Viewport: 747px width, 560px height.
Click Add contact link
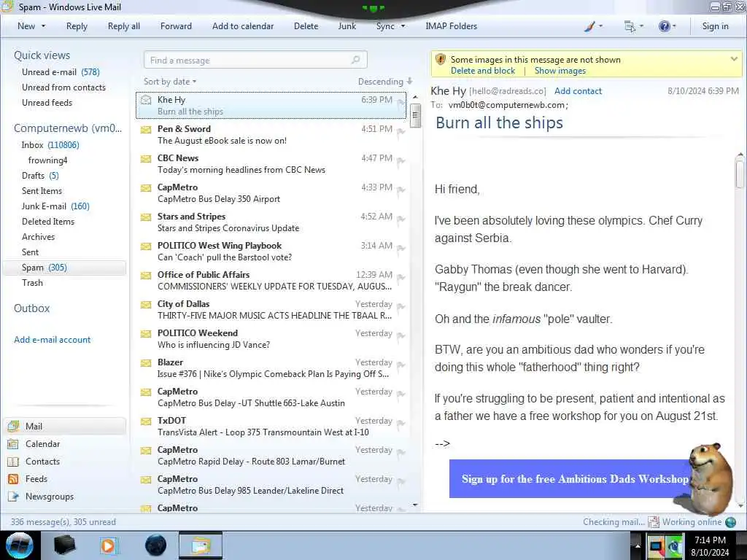click(x=578, y=91)
